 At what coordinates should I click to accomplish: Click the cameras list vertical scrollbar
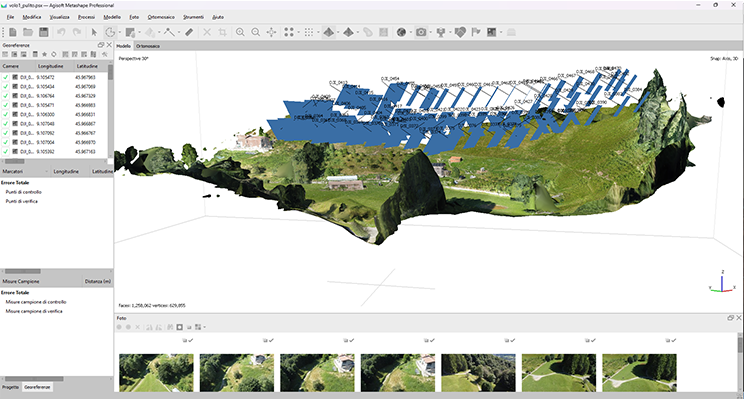click(x=111, y=109)
